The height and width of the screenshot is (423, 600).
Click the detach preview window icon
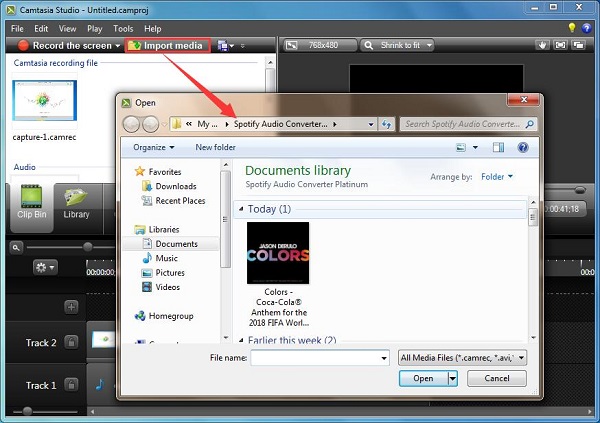[579, 45]
